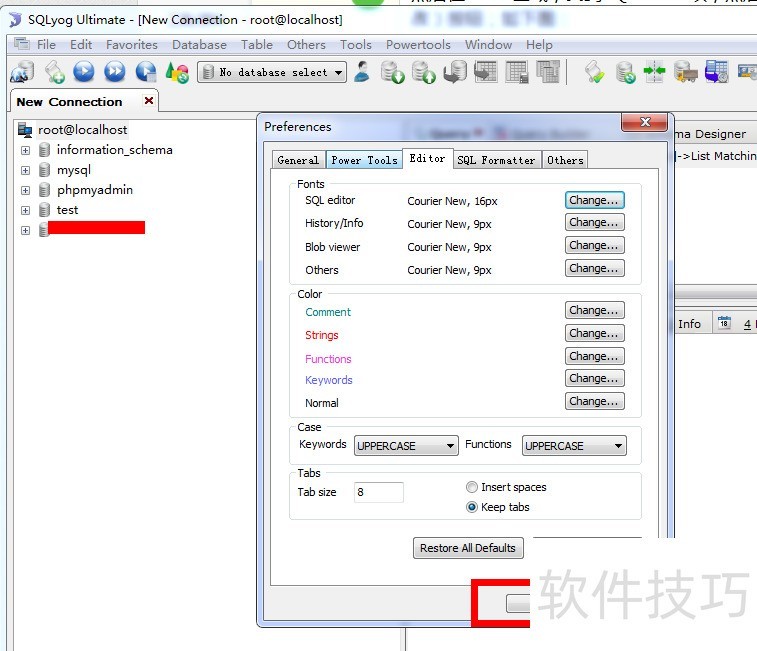Expand the information_schema database node
This screenshot has height=651, width=757.
point(25,151)
